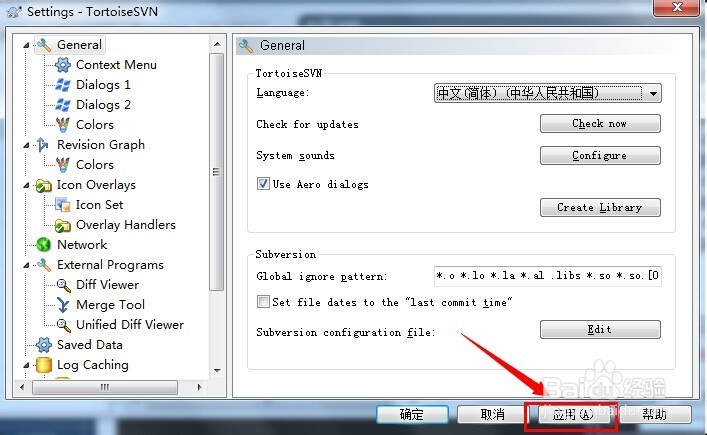Screen dimensions: 707x435
Task: Select Context Menu settings page
Action: pos(116,65)
